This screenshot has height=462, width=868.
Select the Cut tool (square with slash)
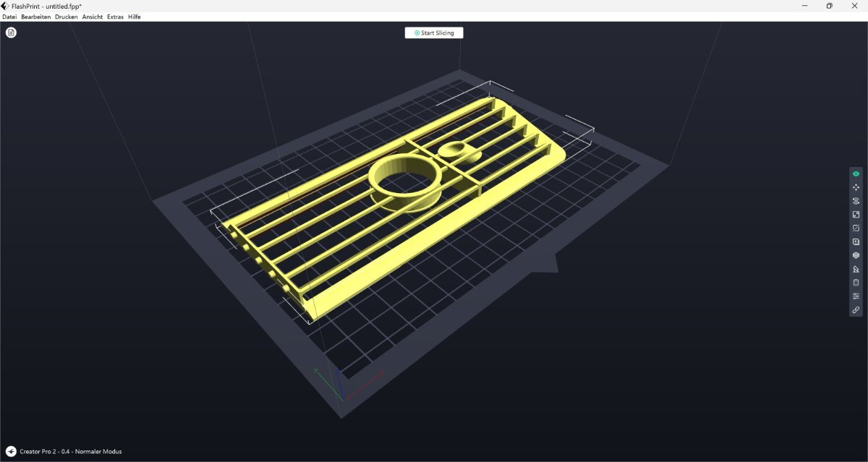[x=856, y=228]
